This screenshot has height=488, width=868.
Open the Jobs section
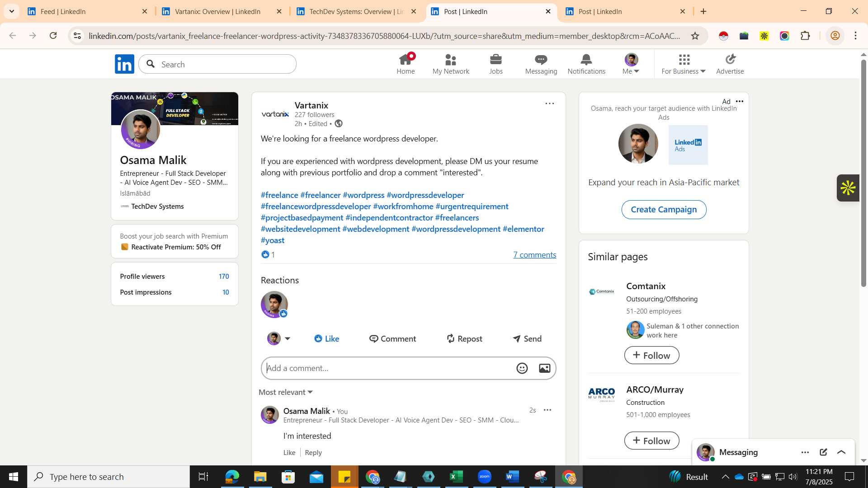(x=496, y=64)
